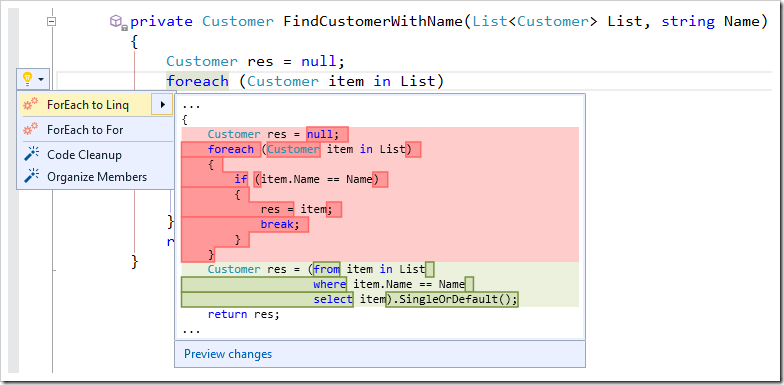Click 'Customer res = null;' in the editor
Screen dimensions: 784x385
point(256,61)
